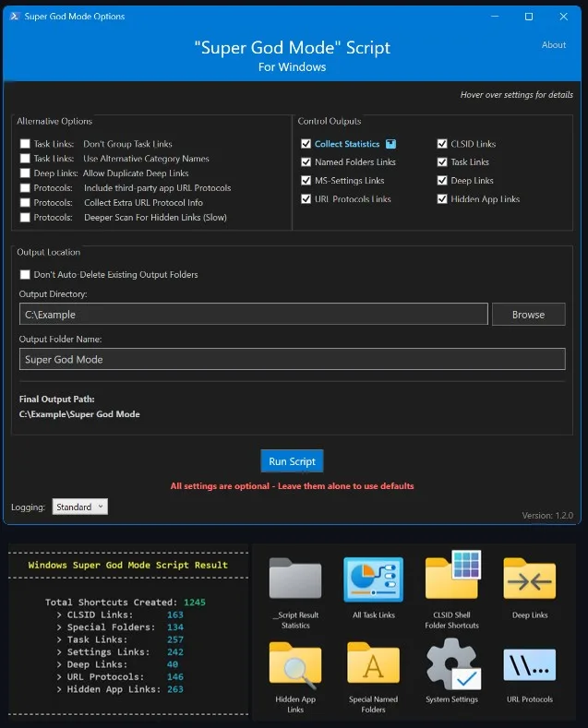Click the Run Script button
588x728 pixels.
[x=292, y=461]
